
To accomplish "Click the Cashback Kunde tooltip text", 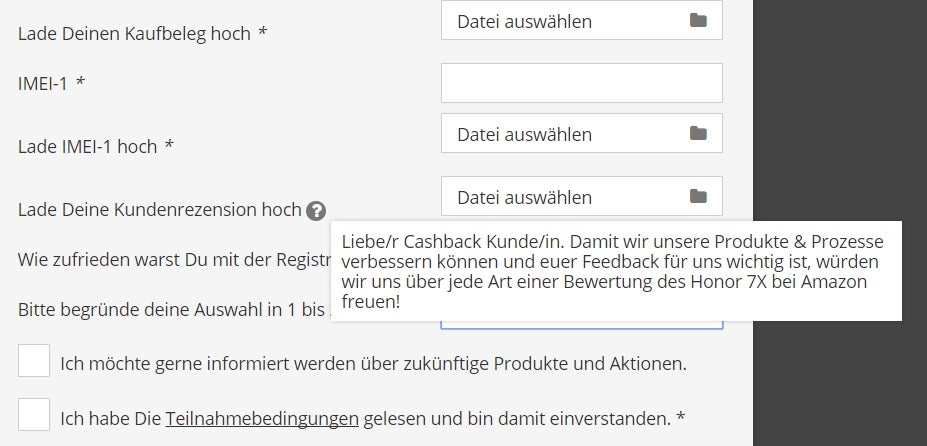I will [x=616, y=271].
